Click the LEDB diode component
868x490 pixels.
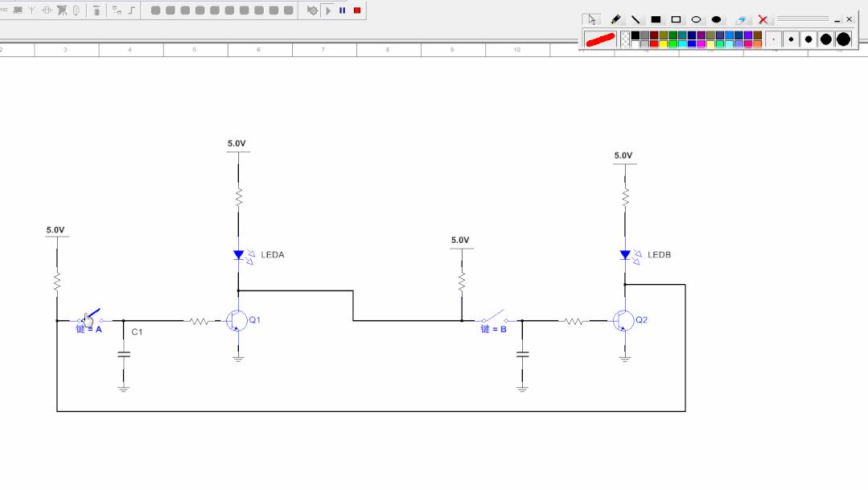pyautogui.click(x=625, y=255)
